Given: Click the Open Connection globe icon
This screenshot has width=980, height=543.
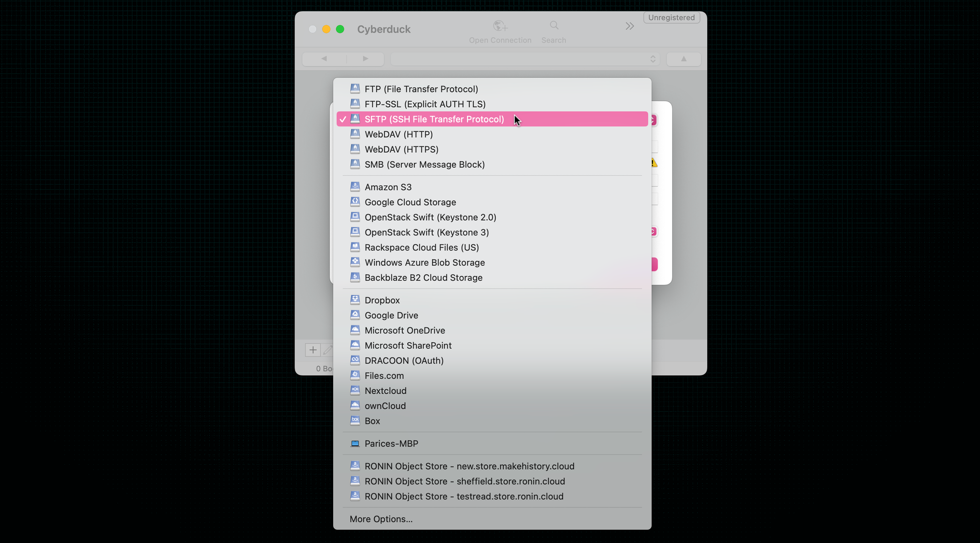Looking at the screenshot, I should pyautogui.click(x=500, y=25).
